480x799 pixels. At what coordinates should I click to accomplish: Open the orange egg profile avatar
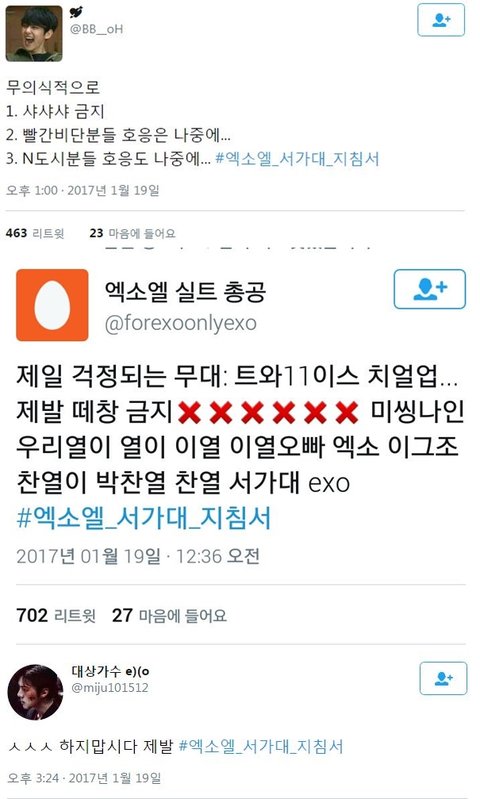pos(52,305)
